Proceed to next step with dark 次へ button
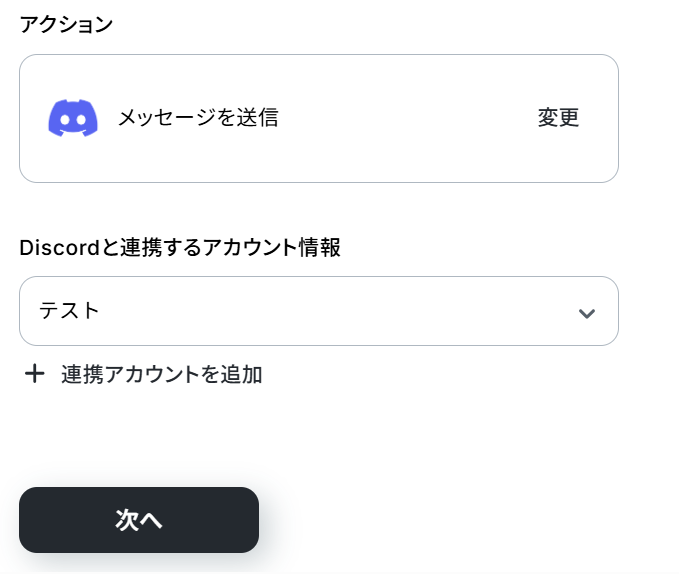This screenshot has height=574, width=679. [x=139, y=520]
